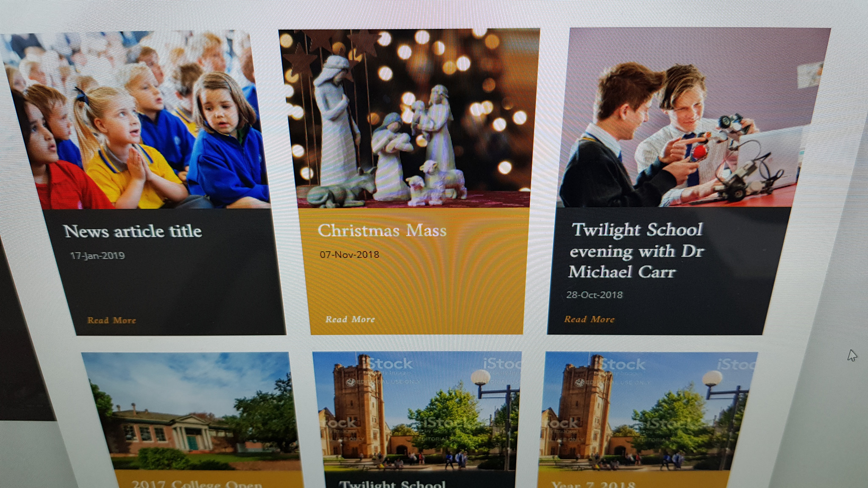
Task: Open the red brick college building photo
Action: [x=191, y=411]
